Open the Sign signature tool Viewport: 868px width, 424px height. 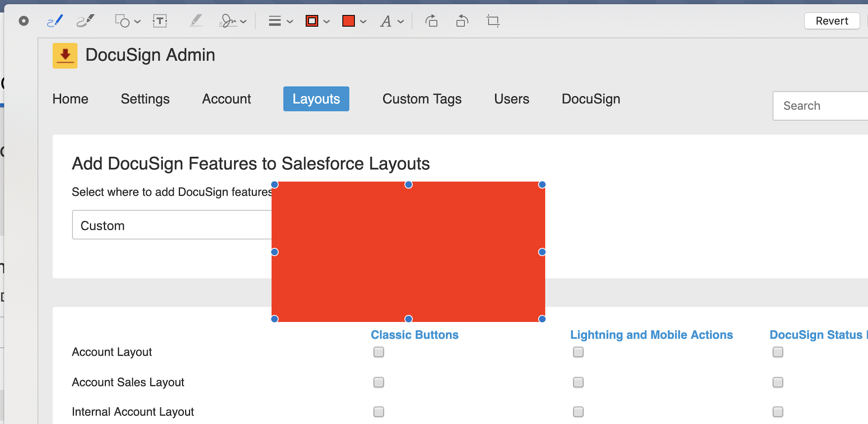228,21
